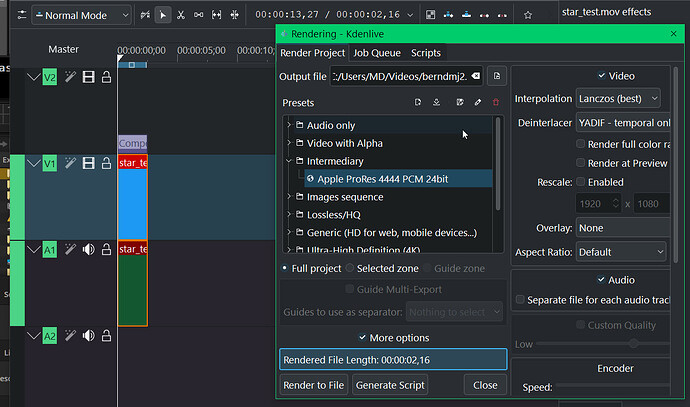Switch to the Render Project tab

(x=312, y=53)
